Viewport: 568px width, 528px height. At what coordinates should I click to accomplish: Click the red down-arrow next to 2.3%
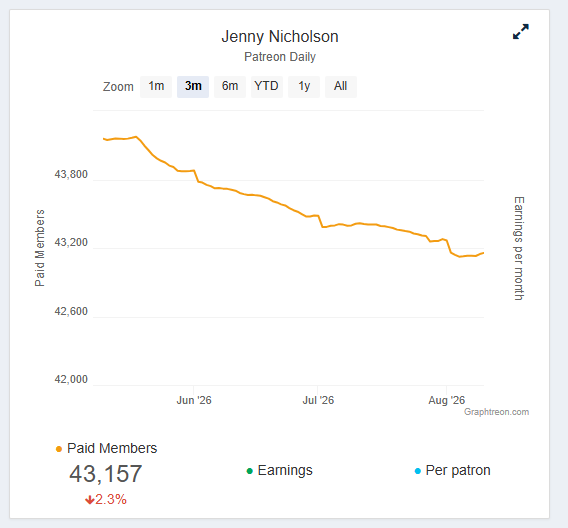coord(89,500)
